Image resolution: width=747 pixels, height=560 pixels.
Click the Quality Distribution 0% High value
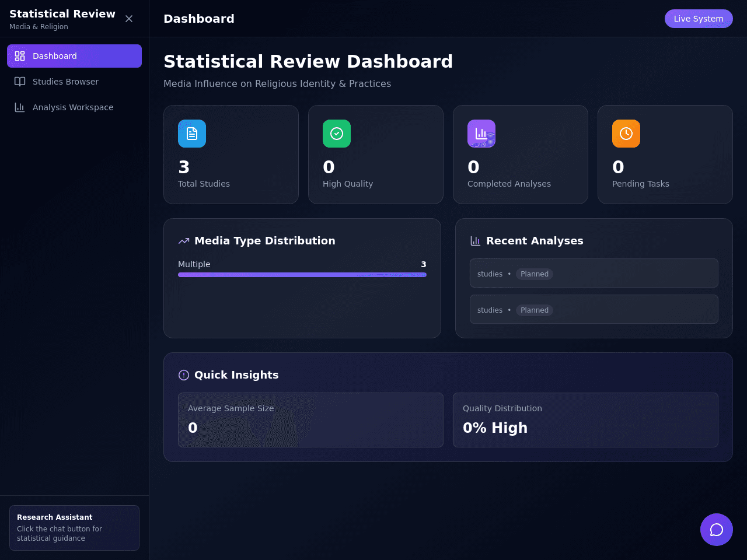[495, 428]
